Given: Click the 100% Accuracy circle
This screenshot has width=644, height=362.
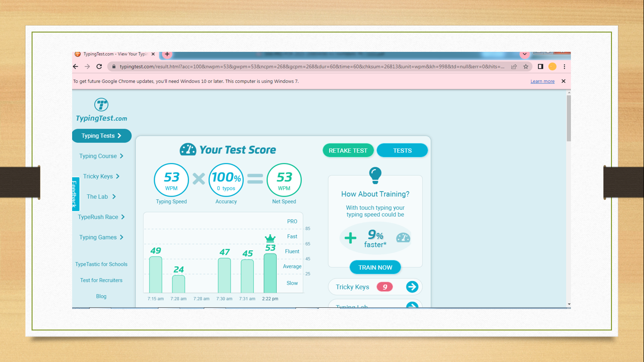Looking at the screenshot, I should [x=226, y=181].
